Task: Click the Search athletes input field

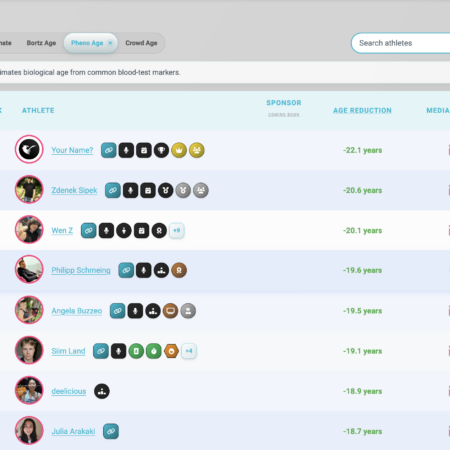Action: pyautogui.click(x=401, y=43)
